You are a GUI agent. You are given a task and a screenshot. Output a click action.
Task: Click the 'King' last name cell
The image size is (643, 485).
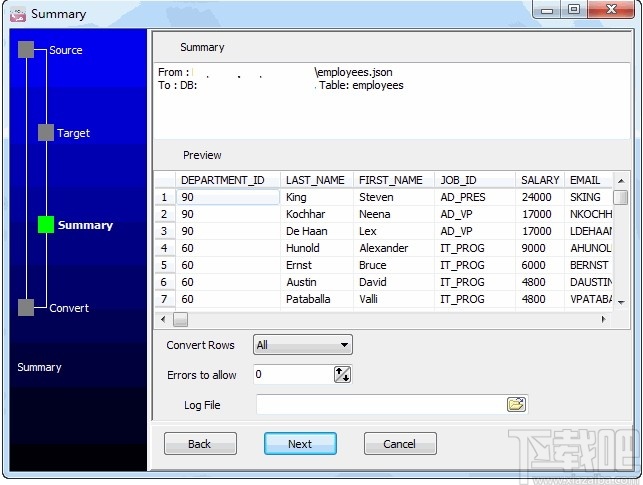317,197
